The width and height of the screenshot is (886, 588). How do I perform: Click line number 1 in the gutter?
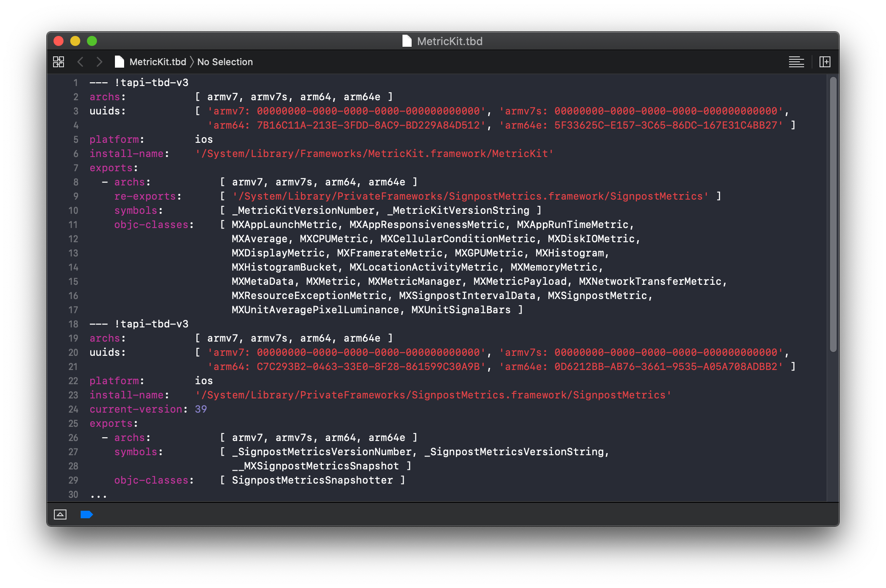[x=76, y=83]
